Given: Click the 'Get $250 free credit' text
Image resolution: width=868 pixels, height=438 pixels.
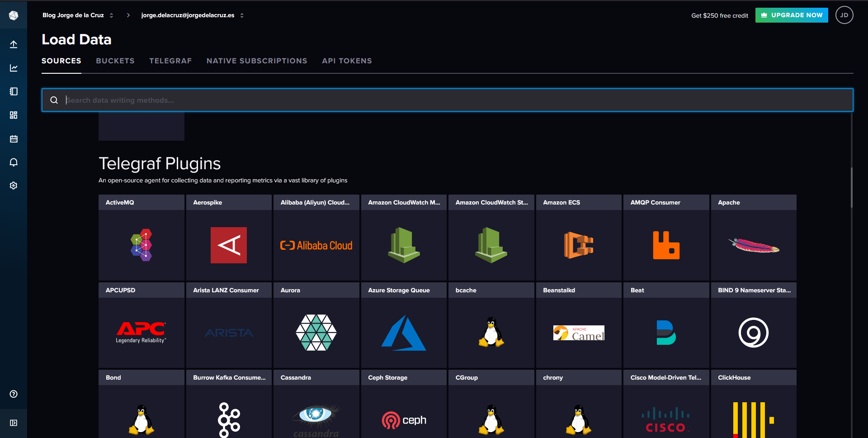Looking at the screenshot, I should click(720, 15).
